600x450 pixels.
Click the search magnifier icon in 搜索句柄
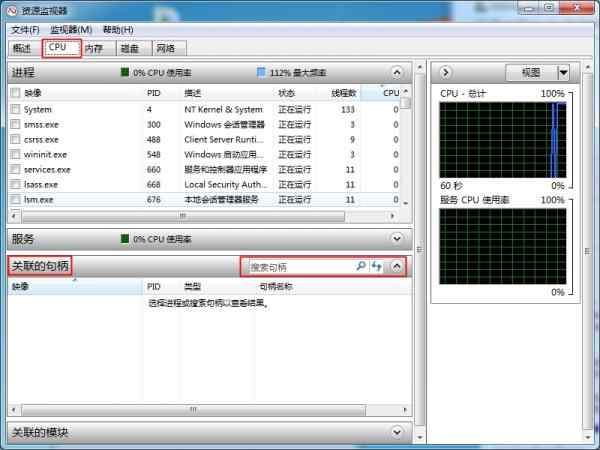tap(360, 266)
